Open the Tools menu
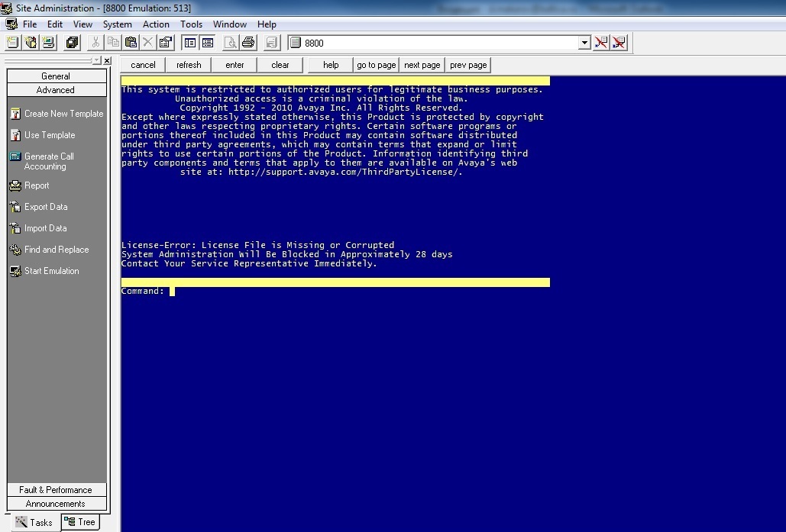The width and height of the screenshot is (786, 532). [192, 24]
